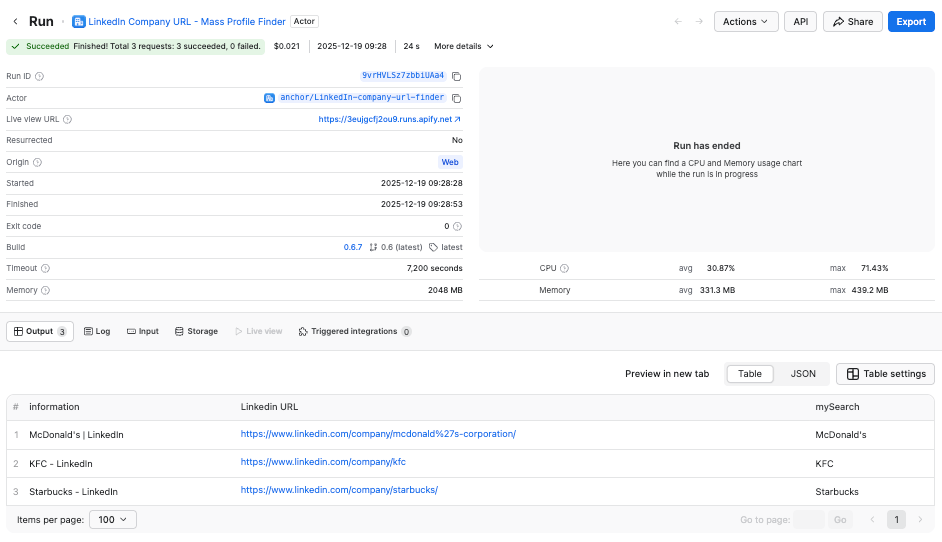Open the anchor/LinkedIn-company-url-finder actor link
This screenshot has height=542, width=942.
pyautogui.click(x=362, y=97)
